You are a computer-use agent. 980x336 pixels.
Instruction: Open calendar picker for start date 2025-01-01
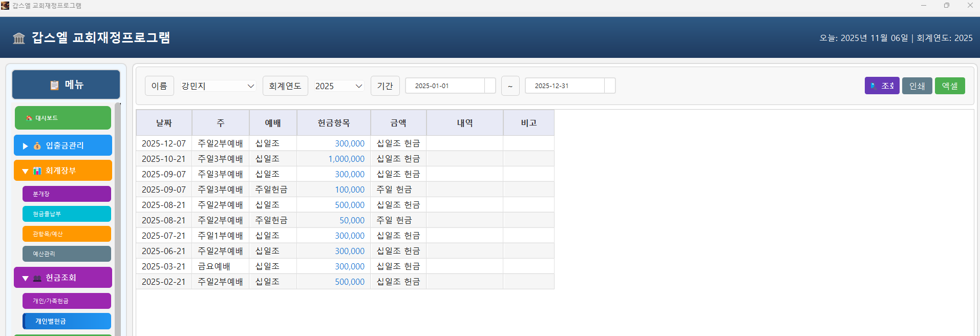pos(490,86)
